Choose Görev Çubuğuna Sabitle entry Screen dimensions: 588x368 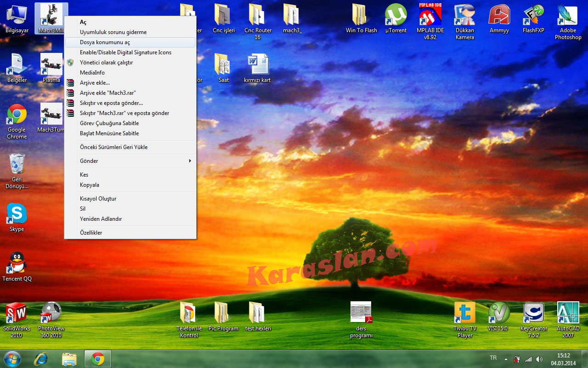coord(130,123)
